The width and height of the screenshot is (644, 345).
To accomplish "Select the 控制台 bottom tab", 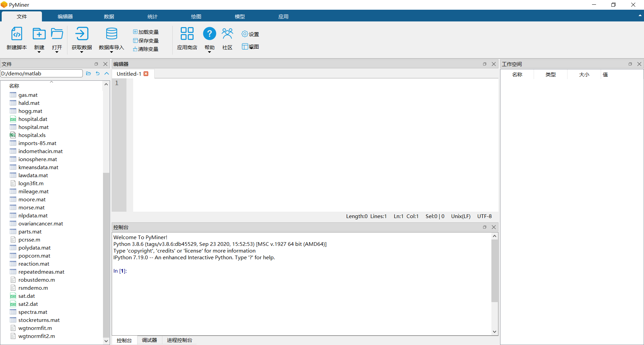I will click(124, 340).
